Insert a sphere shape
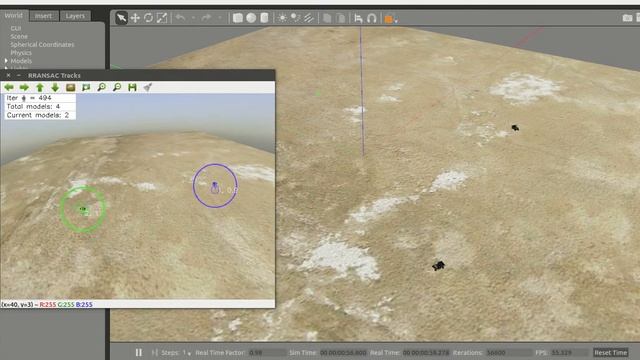The image size is (640, 360). pyautogui.click(x=251, y=18)
